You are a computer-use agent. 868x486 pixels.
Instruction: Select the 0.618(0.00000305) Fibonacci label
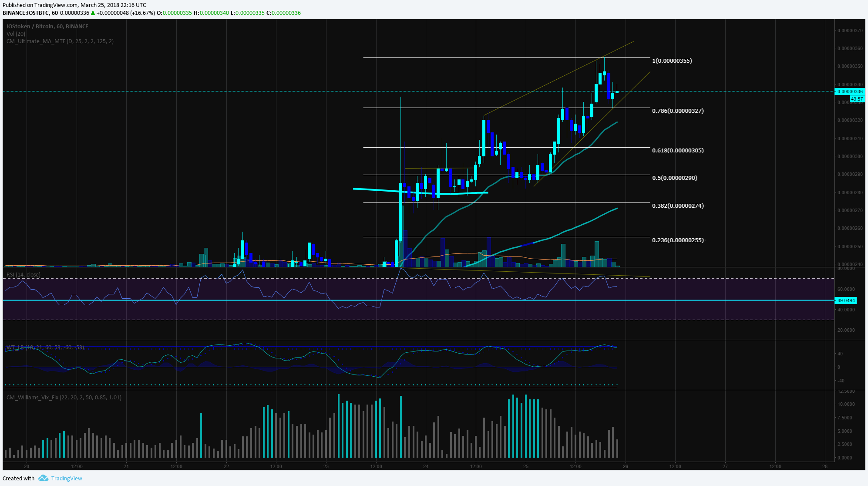click(678, 150)
